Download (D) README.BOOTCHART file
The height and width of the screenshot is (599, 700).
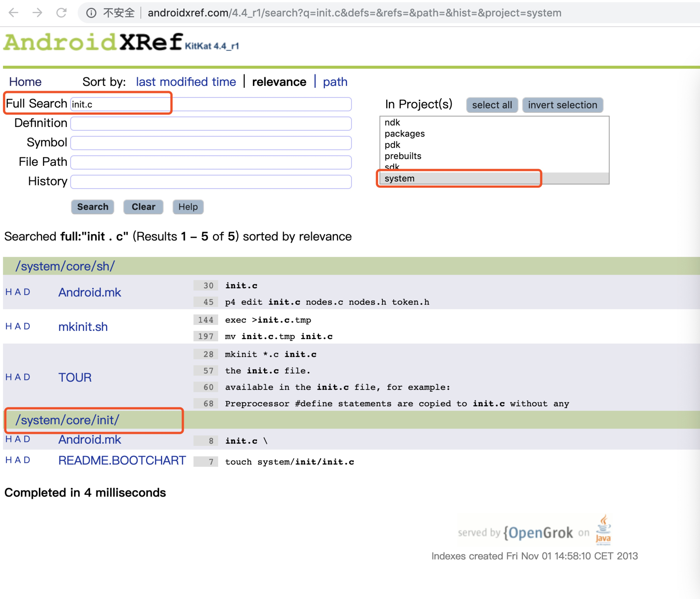coord(27,460)
